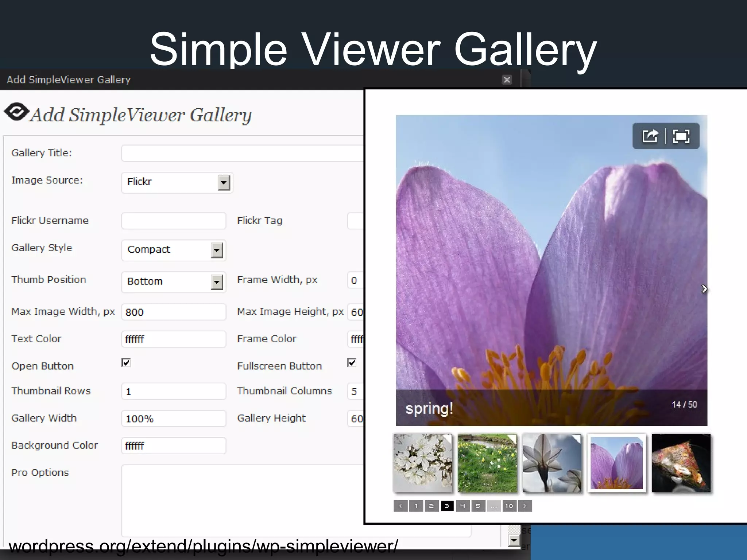
Task: Select thumbnail page 4
Action: [462, 506]
